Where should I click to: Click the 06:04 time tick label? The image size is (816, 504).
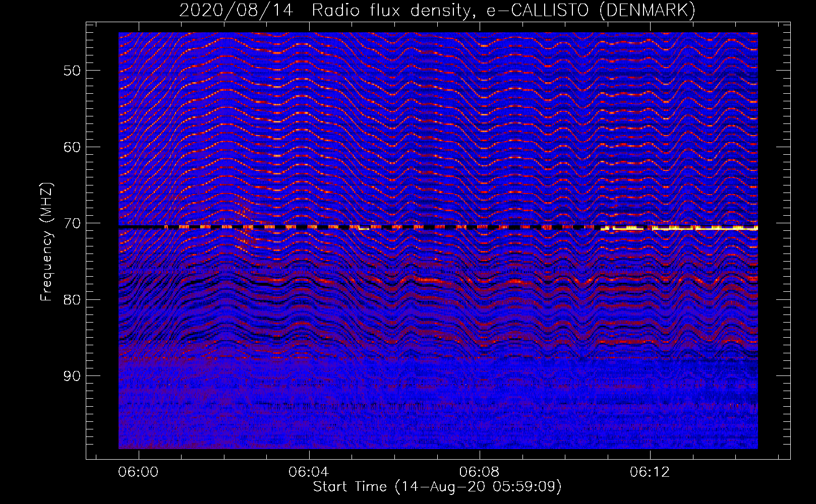(x=309, y=472)
